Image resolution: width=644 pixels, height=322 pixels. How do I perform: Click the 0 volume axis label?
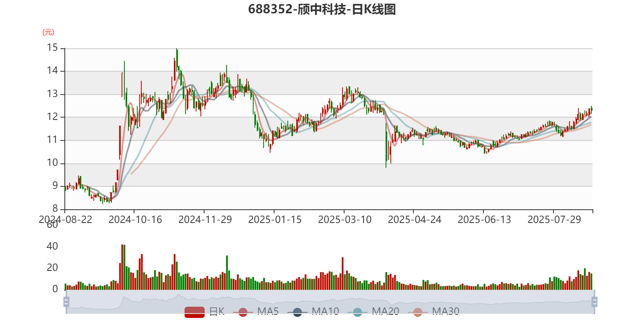tap(55, 289)
